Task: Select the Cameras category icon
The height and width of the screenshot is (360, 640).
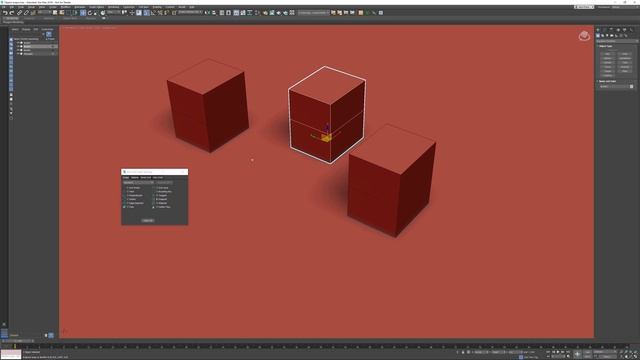Action: (612, 36)
